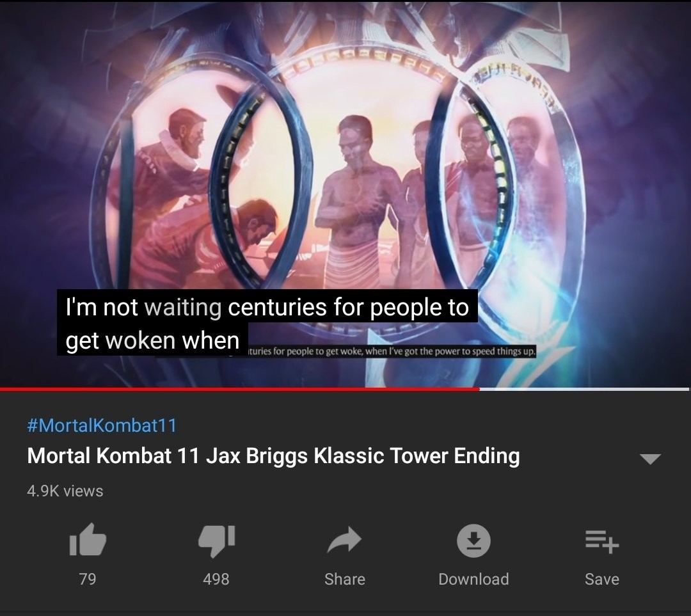Click the Save to playlist icon

pos(602,541)
